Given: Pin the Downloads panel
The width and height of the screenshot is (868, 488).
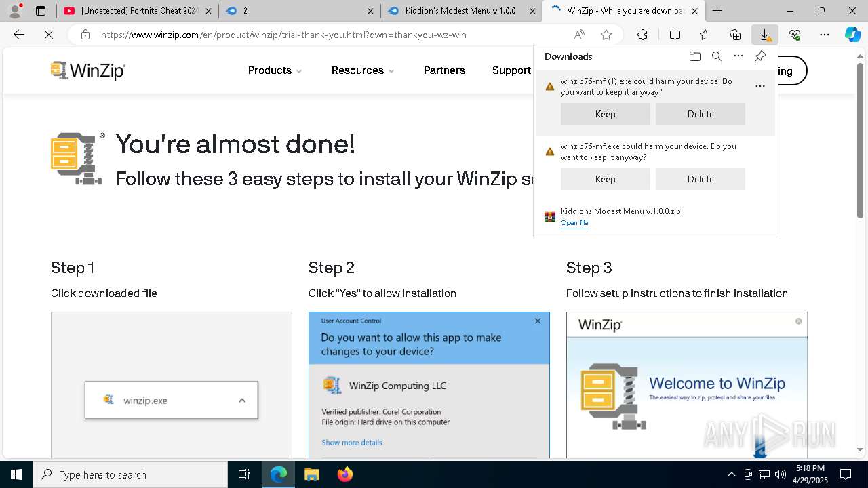Looking at the screenshot, I should (760, 56).
